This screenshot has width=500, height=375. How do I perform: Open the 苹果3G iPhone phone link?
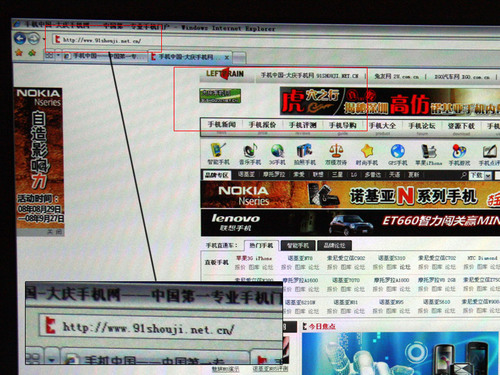point(254,258)
